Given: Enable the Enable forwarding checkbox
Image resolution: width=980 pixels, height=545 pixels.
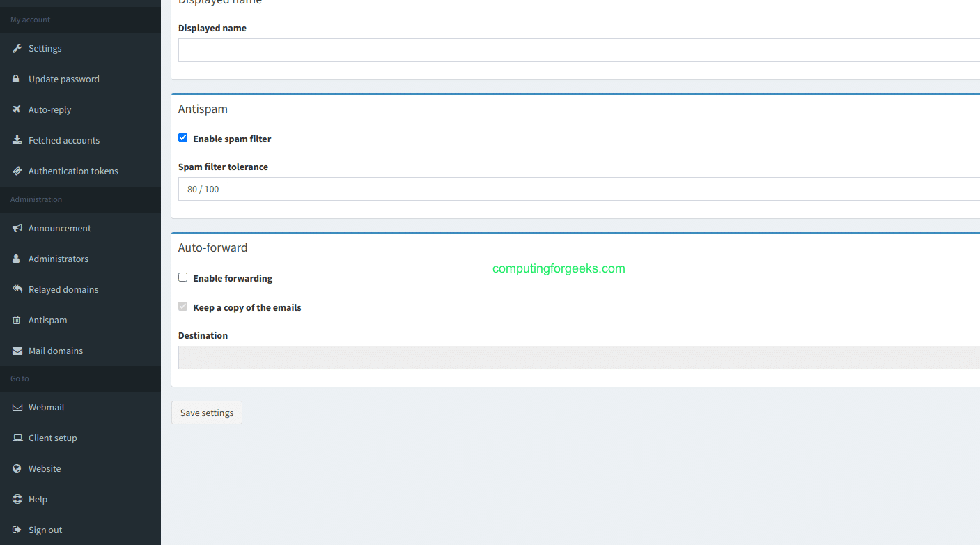Looking at the screenshot, I should [182, 277].
